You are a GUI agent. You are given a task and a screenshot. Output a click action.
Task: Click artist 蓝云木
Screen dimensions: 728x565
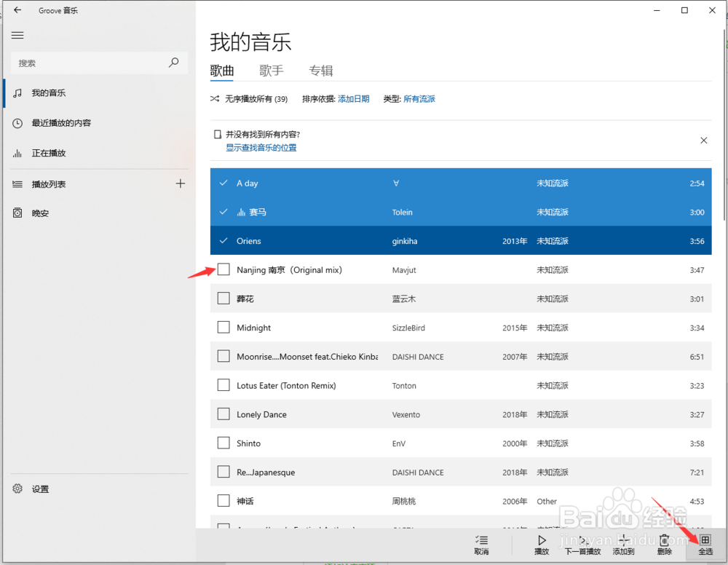click(404, 299)
